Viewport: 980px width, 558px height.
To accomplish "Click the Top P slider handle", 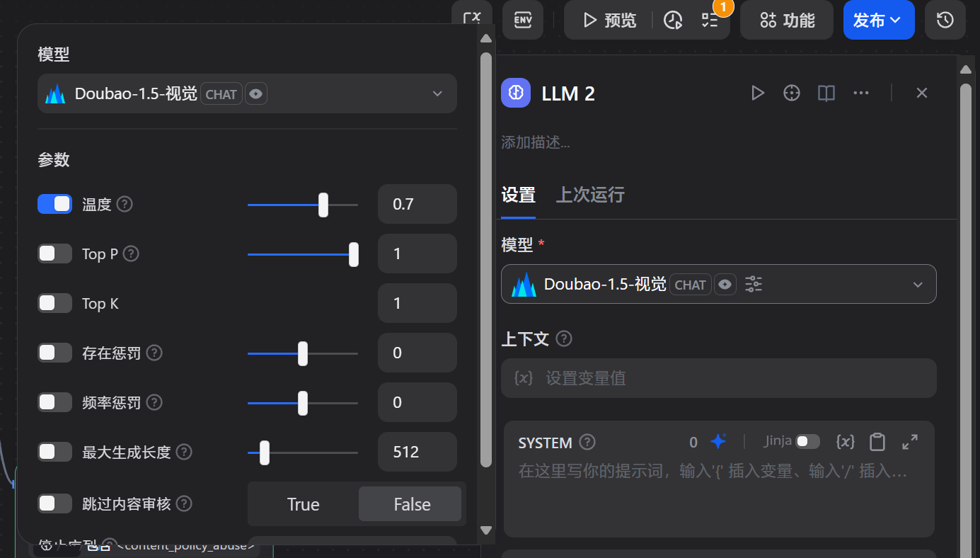I will click(354, 254).
